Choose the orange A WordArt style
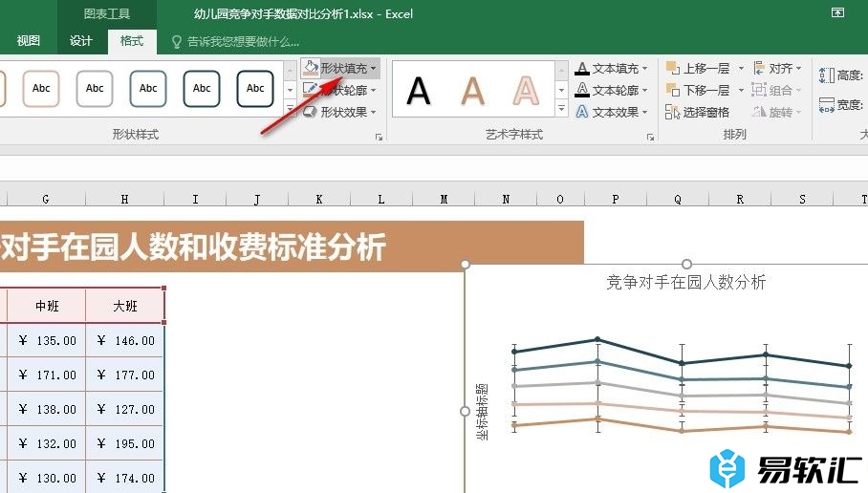The height and width of the screenshot is (493, 868). click(473, 91)
